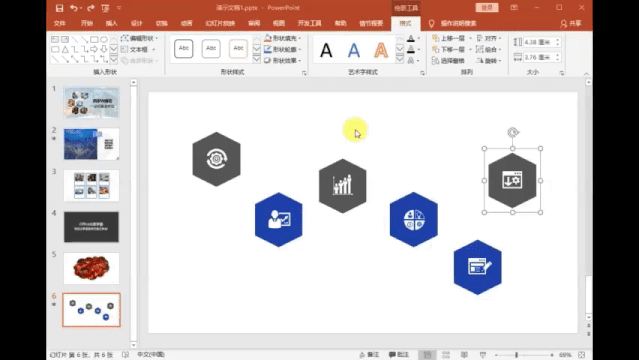Image resolution: width=639 pixels, height=360 pixels.
Task: Open the 格式 (Format) drawing tools tab
Action: 405,24
